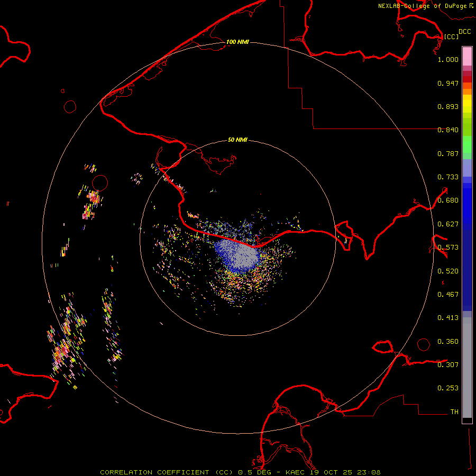Click the 1.000 scale value label
The image size is (476, 476).
(448, 60)
